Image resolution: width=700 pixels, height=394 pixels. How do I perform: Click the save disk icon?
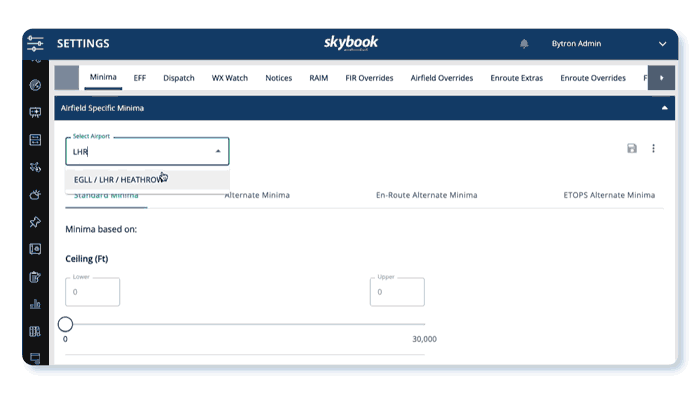point(632,148)
